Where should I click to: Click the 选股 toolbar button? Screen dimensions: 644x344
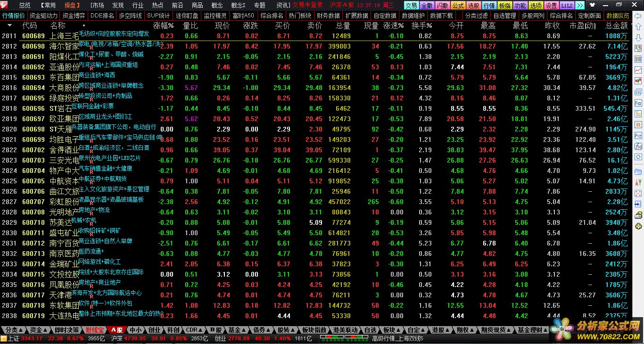[473, 5]
